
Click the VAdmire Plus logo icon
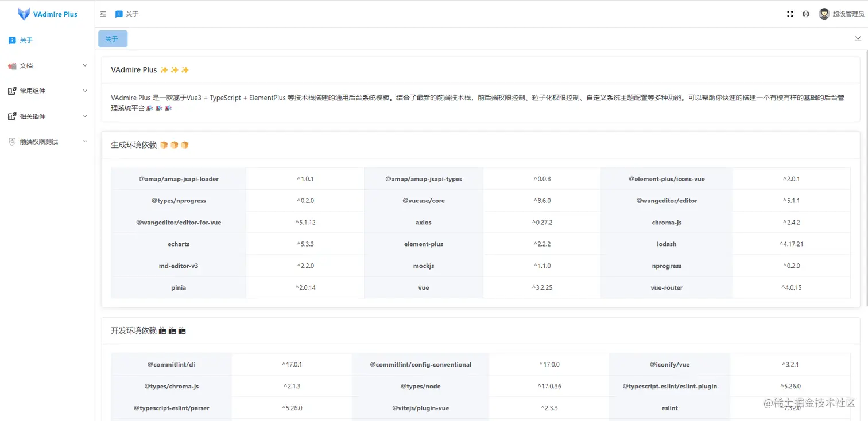click(24, 14)
